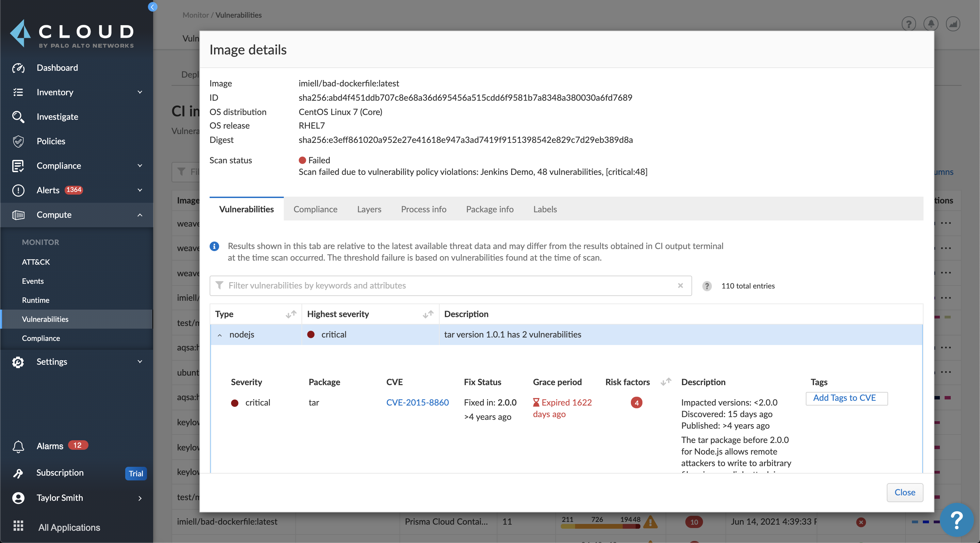Click the Compute container icon in sidebar
Image resolution: width=980 pixels, height=543 pixels.
[18, 215]
